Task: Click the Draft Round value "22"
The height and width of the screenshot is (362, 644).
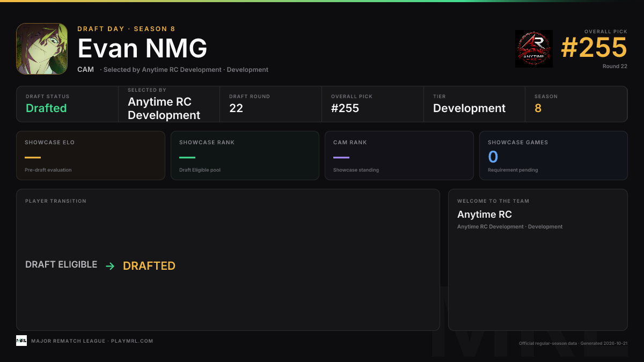Action: tap(236, 108)
